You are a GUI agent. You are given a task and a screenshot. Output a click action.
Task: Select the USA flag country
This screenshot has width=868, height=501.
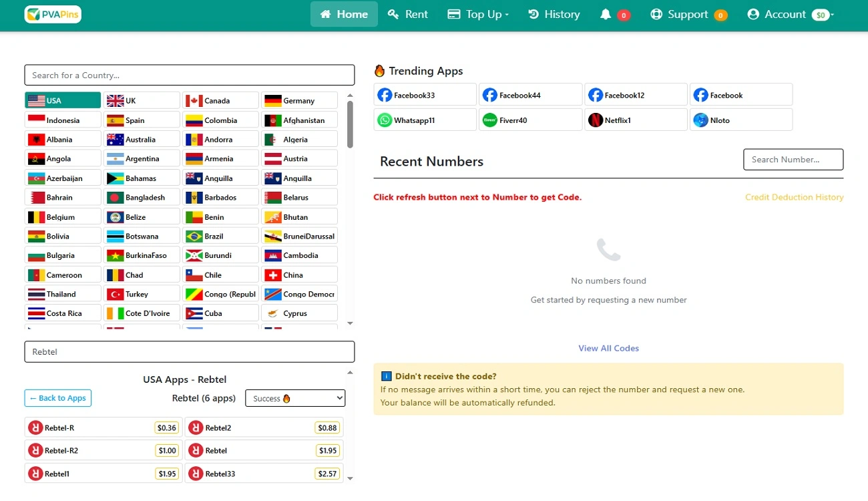(63, 100)
